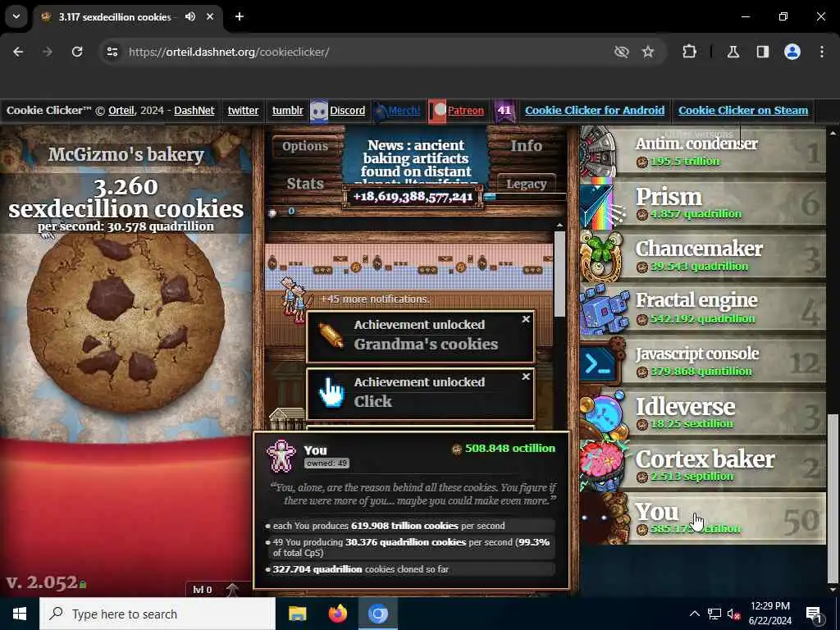The height and width of the screenshot is (630, 840).
Task: Open the tumblr link
Action: point(288,111)
